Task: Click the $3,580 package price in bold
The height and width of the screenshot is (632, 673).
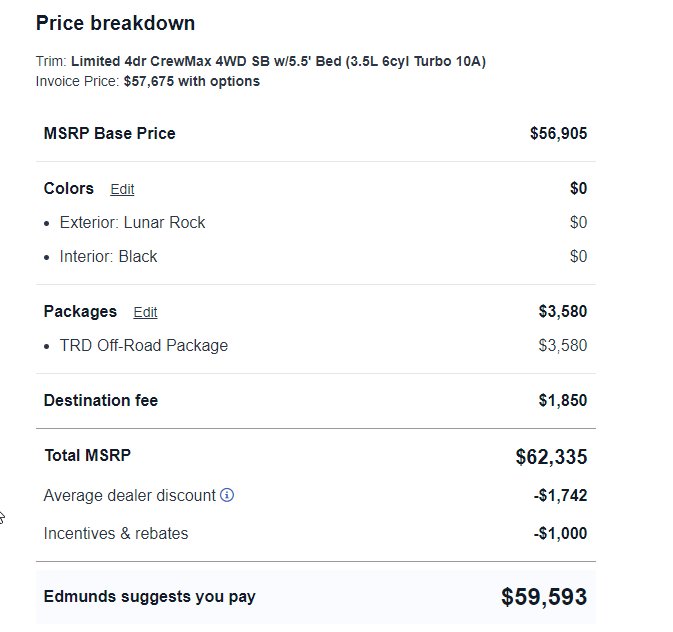Action: pos(562,311)
